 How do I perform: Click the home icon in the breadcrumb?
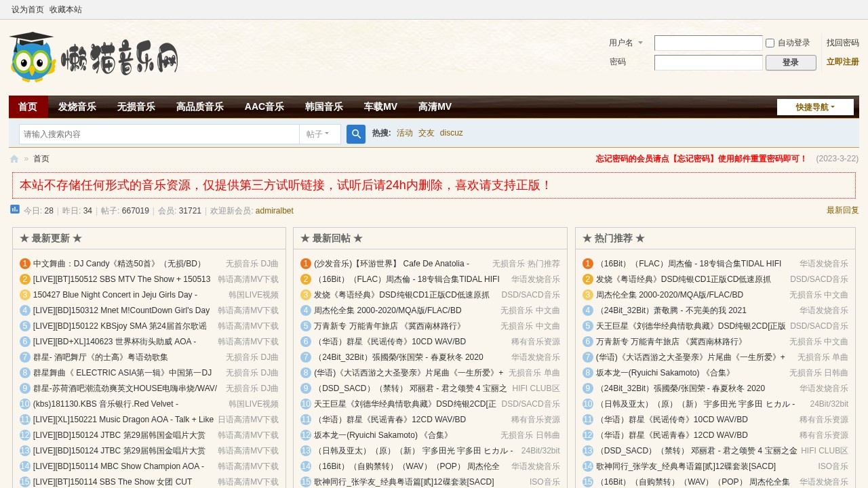(14, 158)
